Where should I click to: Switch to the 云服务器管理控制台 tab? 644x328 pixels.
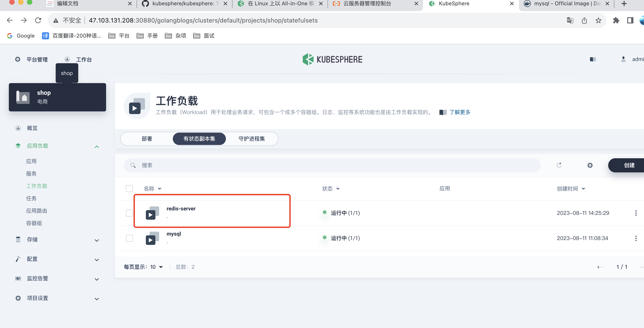point(375,4)
